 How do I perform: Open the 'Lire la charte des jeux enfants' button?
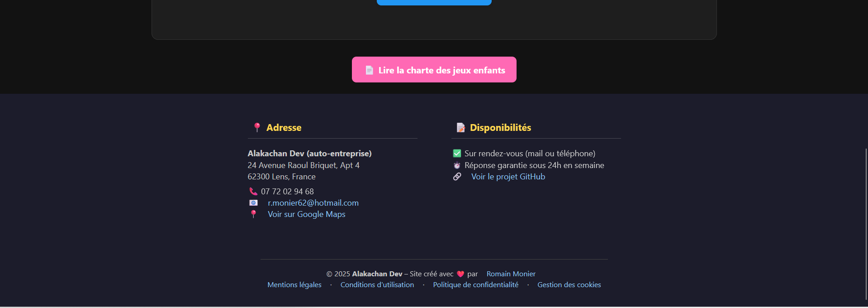(x=434, y=70)
